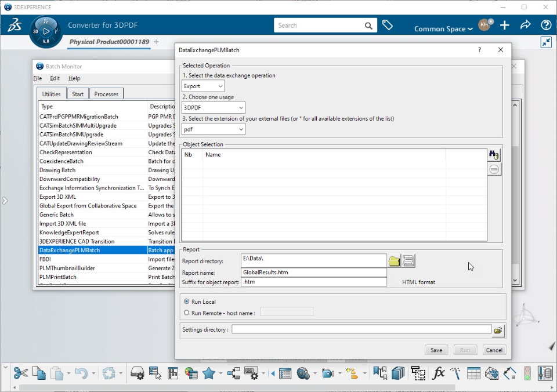Screen dimensions: 557x392
Task: Click the bookmark tree icon
Action: point(380,373)
